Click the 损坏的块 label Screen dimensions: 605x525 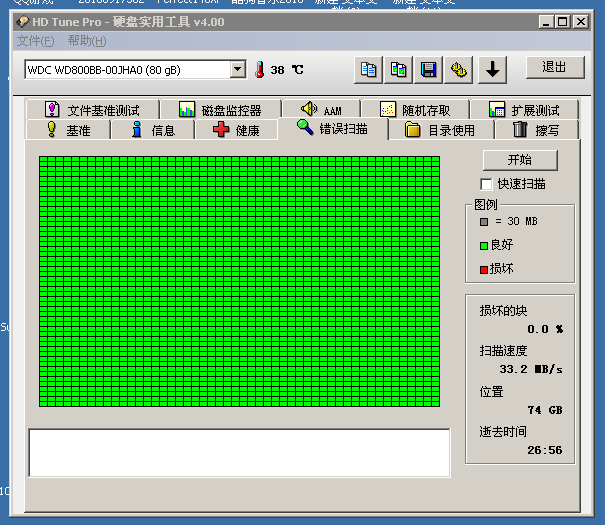pyautogui.click(x=503, y=311)
